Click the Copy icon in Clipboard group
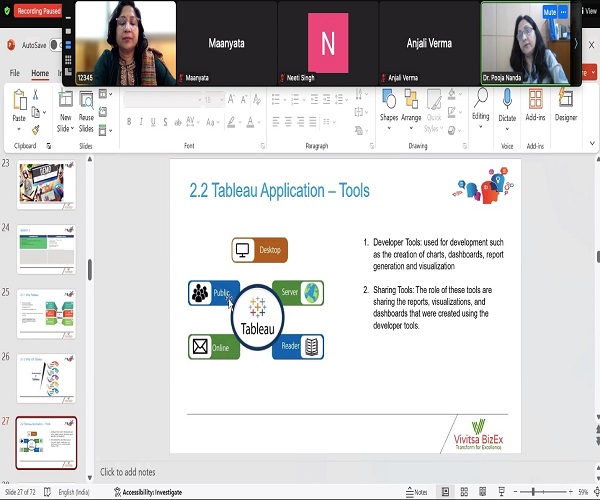Screen dimensions: 600x500 point(36,112)
